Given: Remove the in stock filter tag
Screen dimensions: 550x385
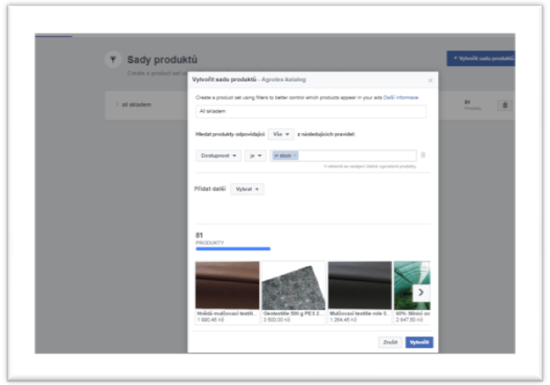Looking at the screenshot, I should tap(295, 155).
